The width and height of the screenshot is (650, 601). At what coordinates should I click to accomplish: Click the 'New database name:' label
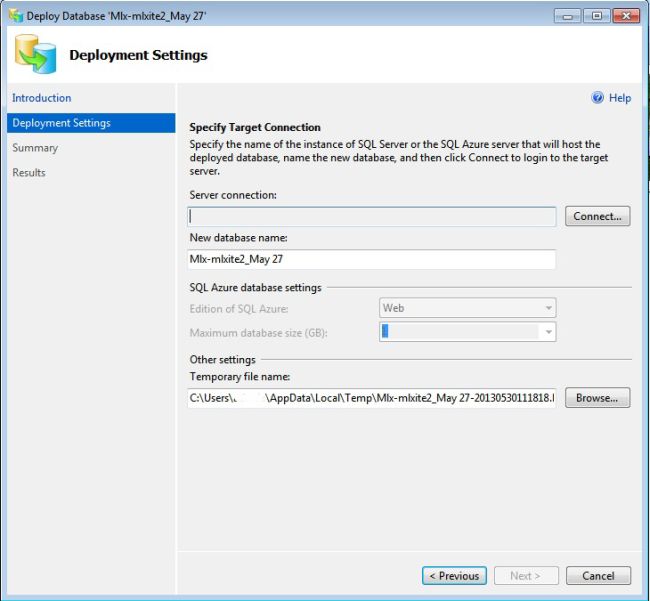(238, 238)
